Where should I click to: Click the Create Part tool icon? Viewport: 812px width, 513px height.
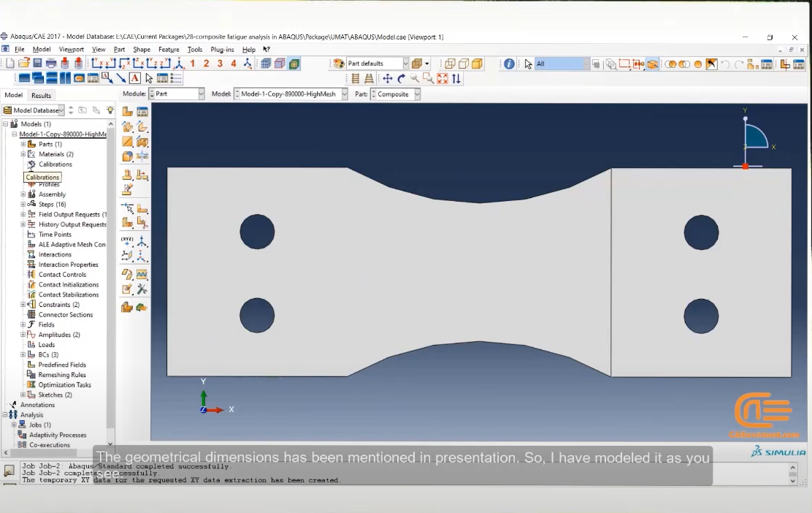[127, 111]
